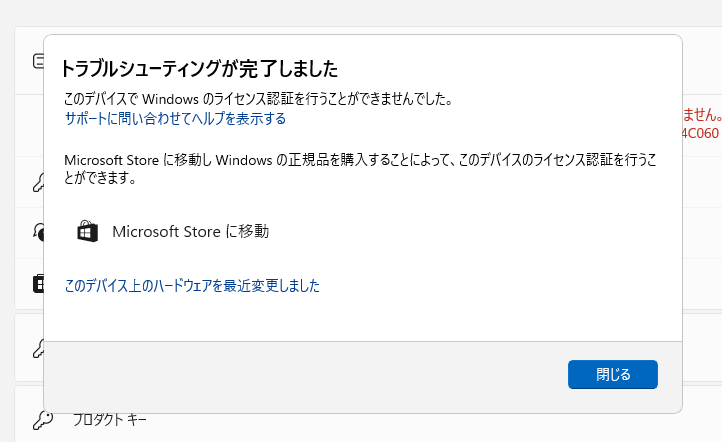Click the Microsoft Store shopping bag icon

tap(88, 232)
